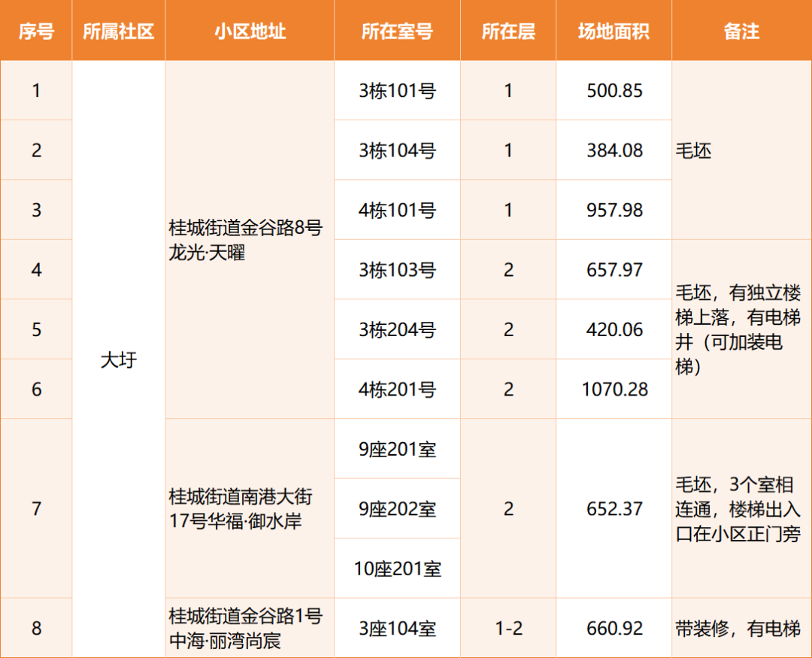This screenshot has width=812, height=658.
Task: Click the 序号 column header
Action: click(36, 31)
